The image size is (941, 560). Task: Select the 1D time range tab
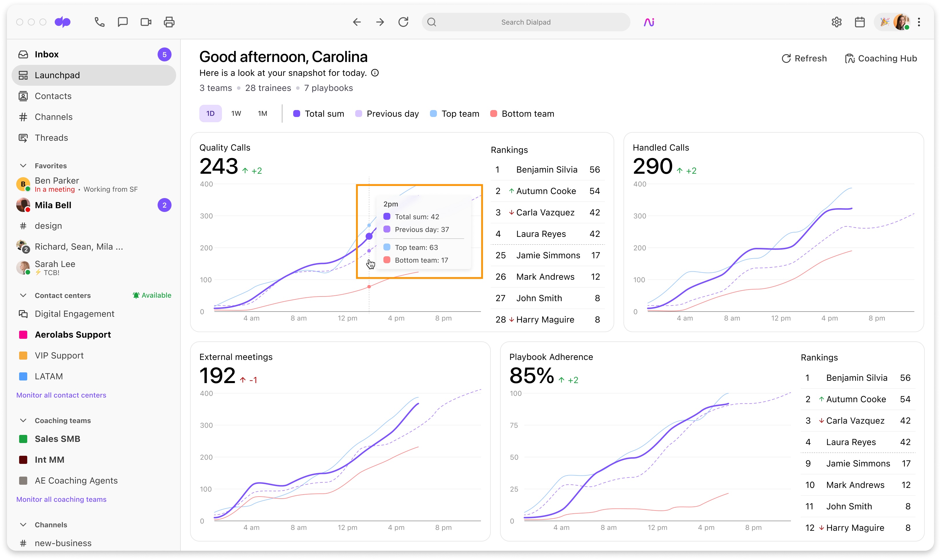[x=210, y=114]
